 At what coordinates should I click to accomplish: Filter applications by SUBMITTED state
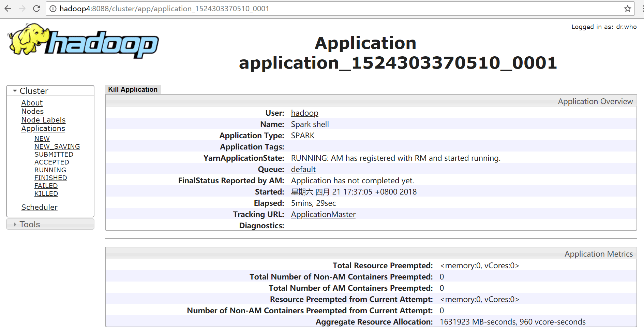[x=54, y=154]
